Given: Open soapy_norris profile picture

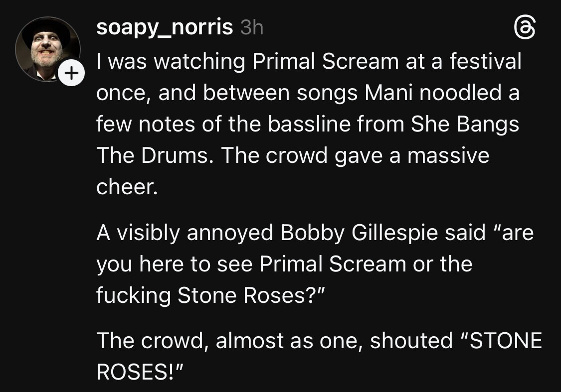Looking at the screenshot, I should click(48, 49).
